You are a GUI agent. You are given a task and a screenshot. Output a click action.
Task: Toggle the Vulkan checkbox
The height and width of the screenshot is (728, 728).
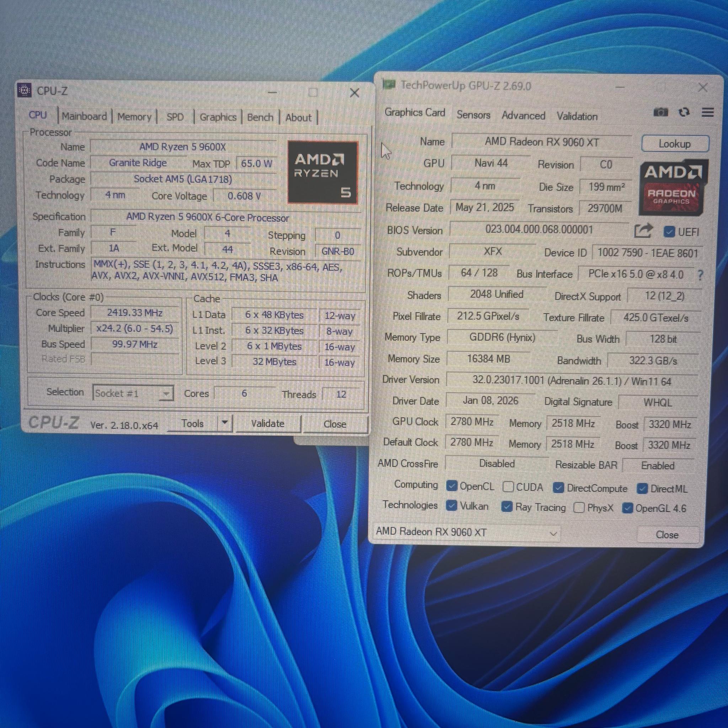451,506
